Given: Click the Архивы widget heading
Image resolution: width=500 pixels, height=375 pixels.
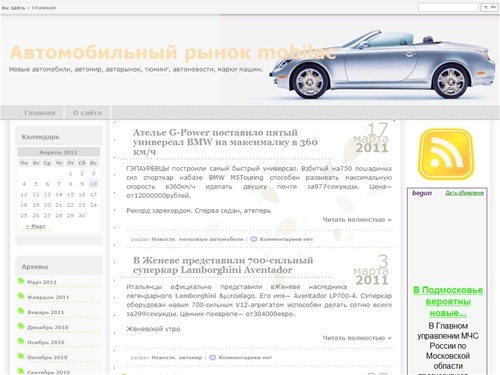Looking at the screenshot, I should (35, 267).
